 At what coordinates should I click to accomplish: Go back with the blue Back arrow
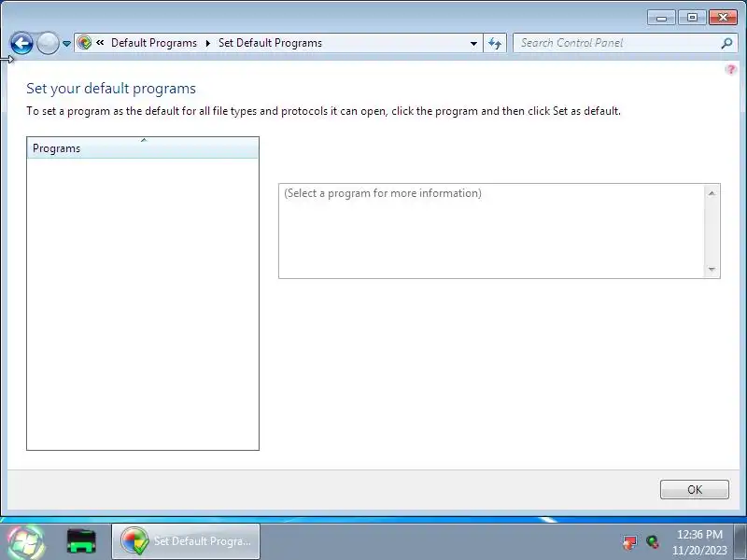point(21,43)
